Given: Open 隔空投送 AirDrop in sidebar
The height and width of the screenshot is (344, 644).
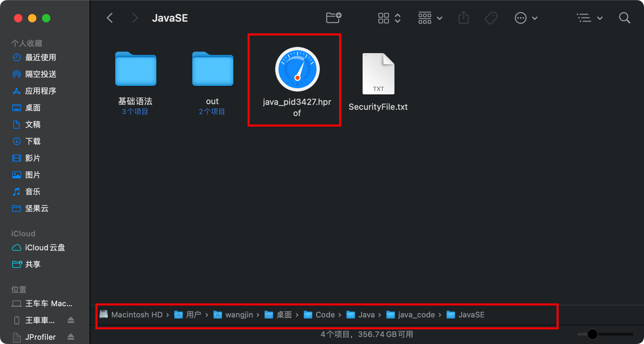Looking at the screenshot, I should tap(41, 74).
